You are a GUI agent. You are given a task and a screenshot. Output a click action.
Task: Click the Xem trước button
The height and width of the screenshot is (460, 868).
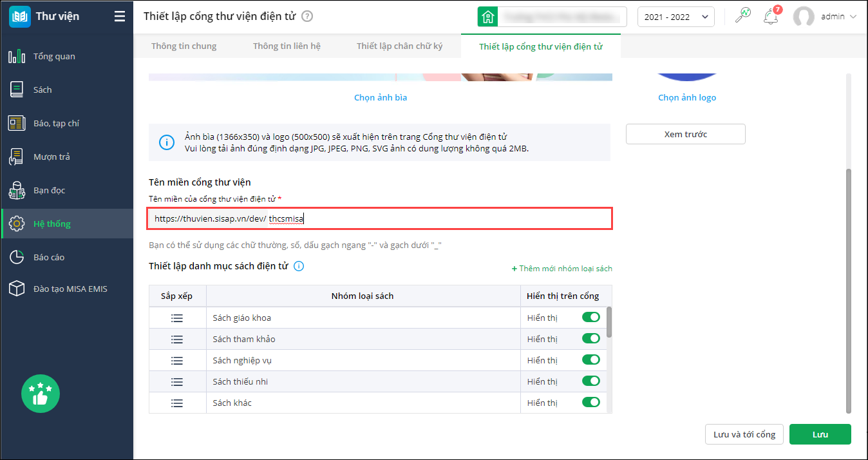[686, 134]
